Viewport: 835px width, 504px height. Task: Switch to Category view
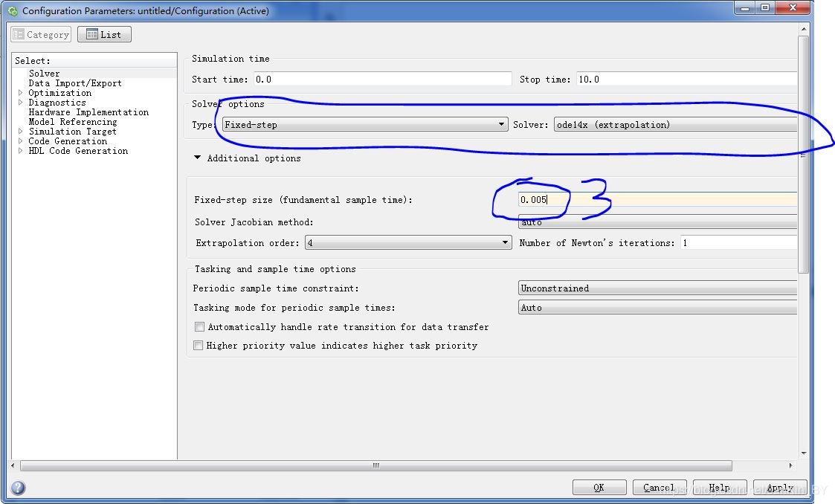point(41,34)
